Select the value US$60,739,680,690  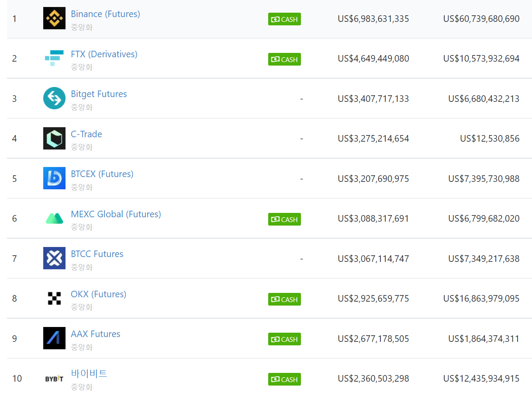(x=481, y=19)
